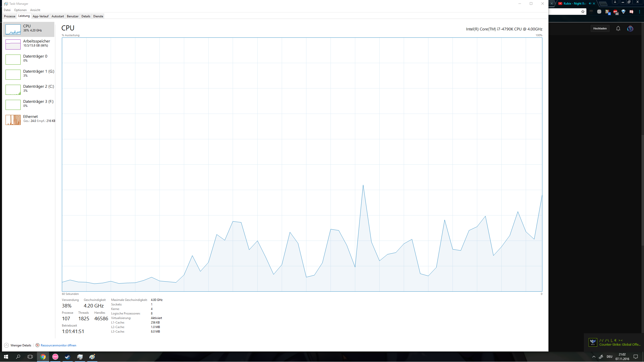
Task: Open Steam from the taskbar
Action: 67,357
